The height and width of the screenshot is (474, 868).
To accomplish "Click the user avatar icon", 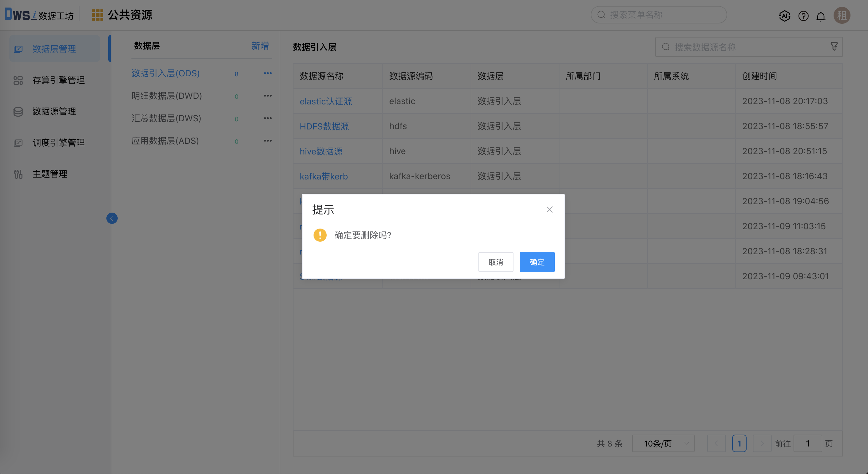I will click(x=842, y=16).
